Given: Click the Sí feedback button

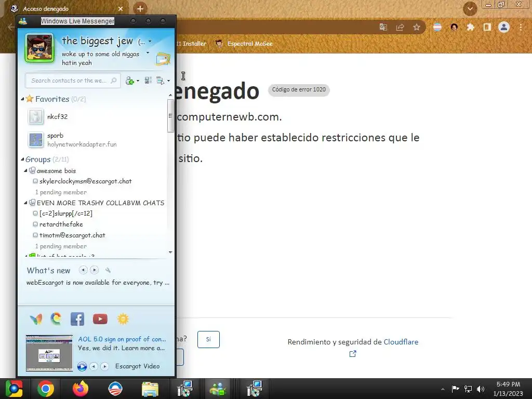Looking at the screenshot, I should (208, 339).
